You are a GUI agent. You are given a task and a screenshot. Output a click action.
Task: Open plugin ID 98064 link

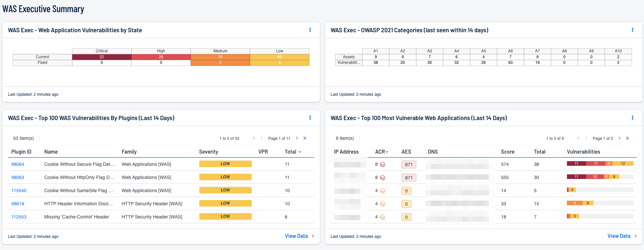[x=18, y=164]
